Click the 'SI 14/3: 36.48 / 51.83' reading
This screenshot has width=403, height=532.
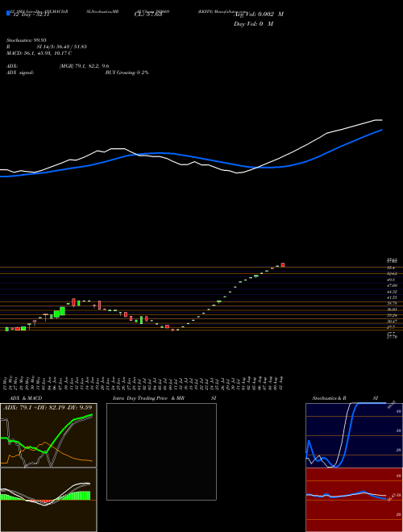point(62,47)
